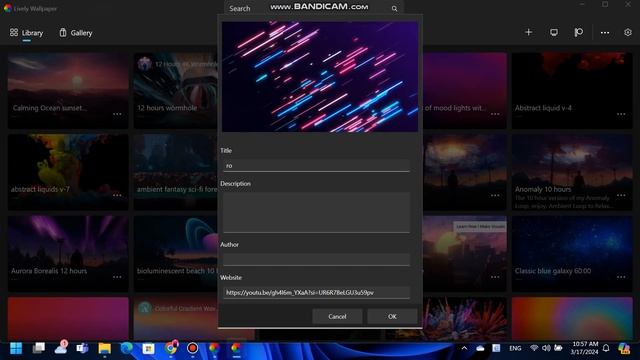Viewport: 640px width, 360px height.
Task: Open the three-dot more options menu
Action: tap(605, 32)
